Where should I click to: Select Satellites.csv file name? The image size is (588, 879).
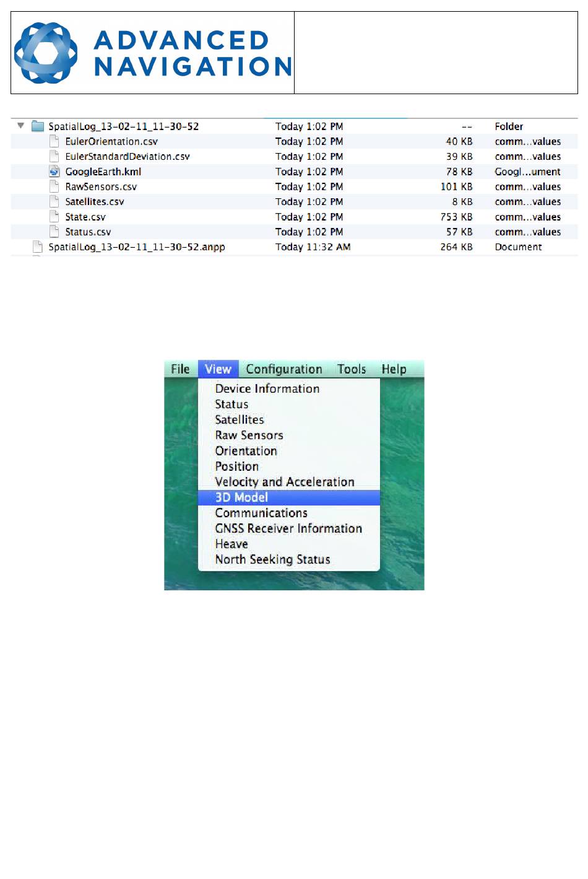coord(95,201)
